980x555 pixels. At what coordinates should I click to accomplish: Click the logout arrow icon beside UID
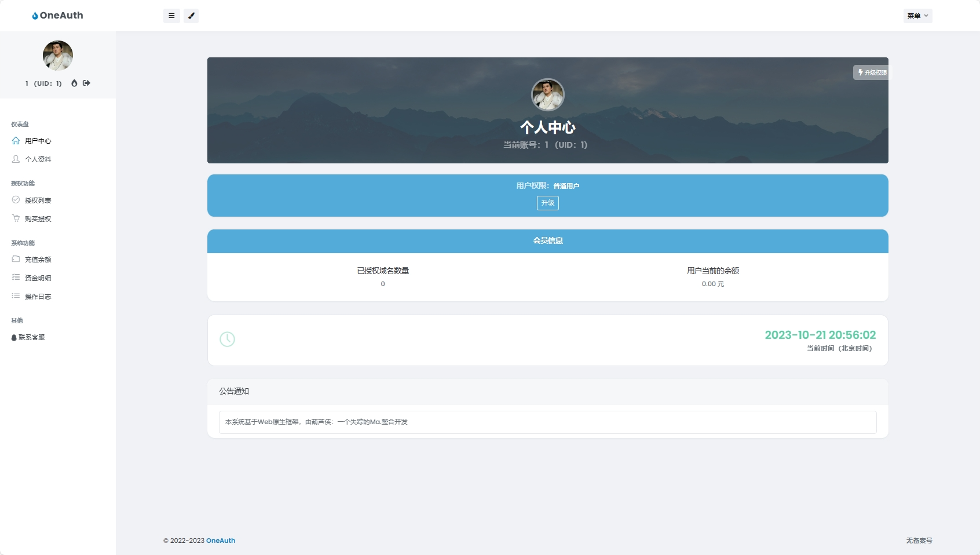pyautogui.click(x=86, y=83)
